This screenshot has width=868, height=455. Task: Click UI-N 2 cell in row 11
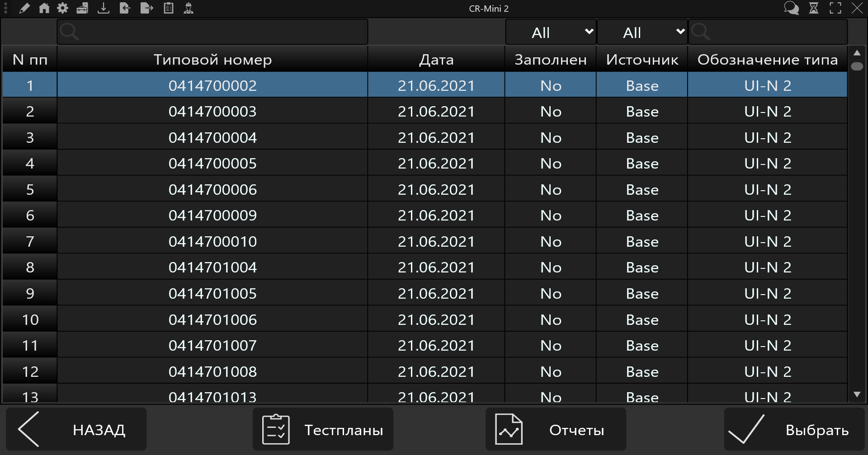768,345
